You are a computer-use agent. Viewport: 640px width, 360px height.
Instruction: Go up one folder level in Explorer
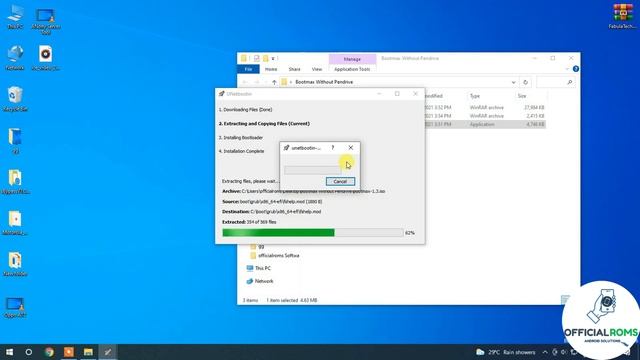point(274,82)
